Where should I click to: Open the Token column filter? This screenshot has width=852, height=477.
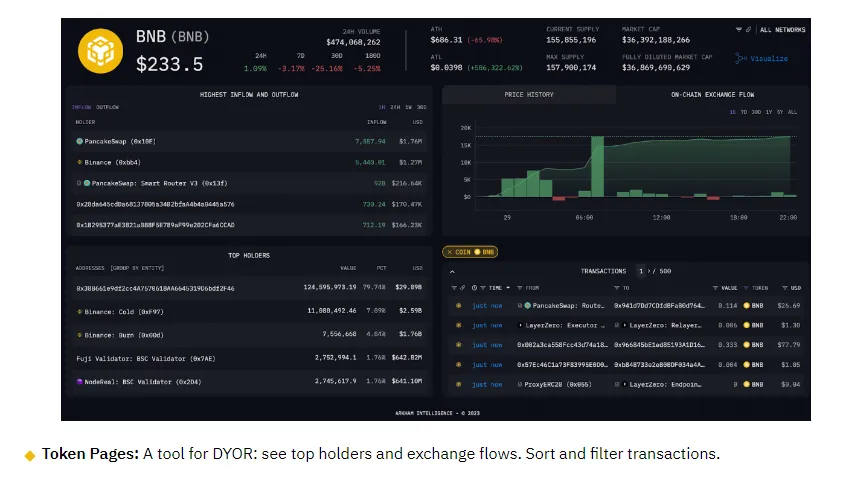(746, 288)
